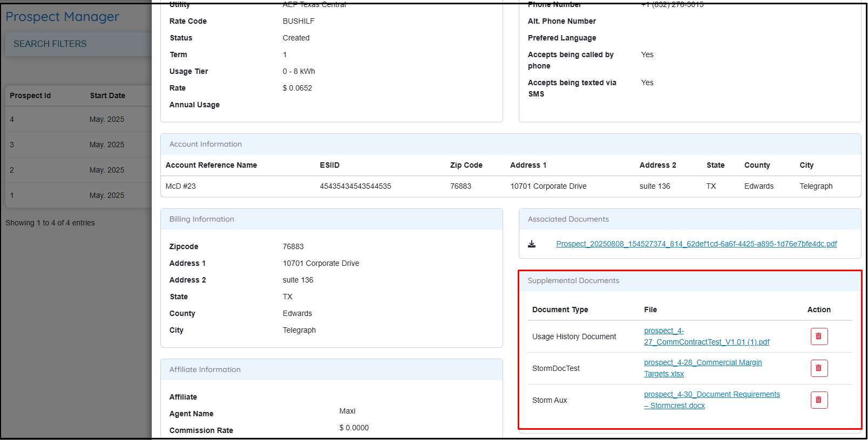Delete the StormDocTest supplemental document

click(x=818, y=368)
